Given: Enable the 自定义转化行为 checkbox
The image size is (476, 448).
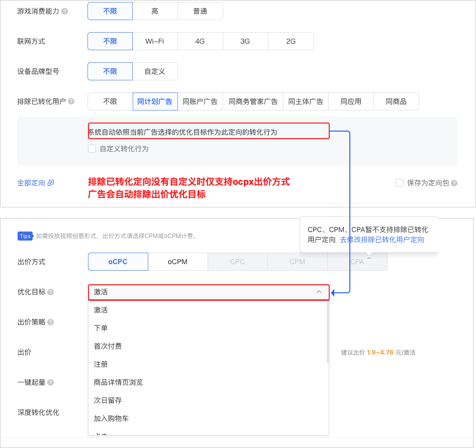Looking at the screenshot, I should click(91, 149).
